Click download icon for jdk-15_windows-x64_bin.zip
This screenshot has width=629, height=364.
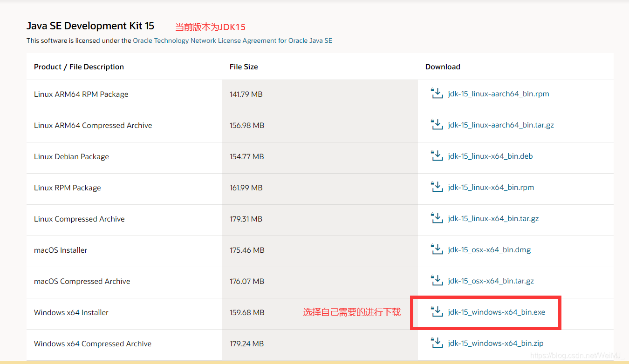pos(437,343)
